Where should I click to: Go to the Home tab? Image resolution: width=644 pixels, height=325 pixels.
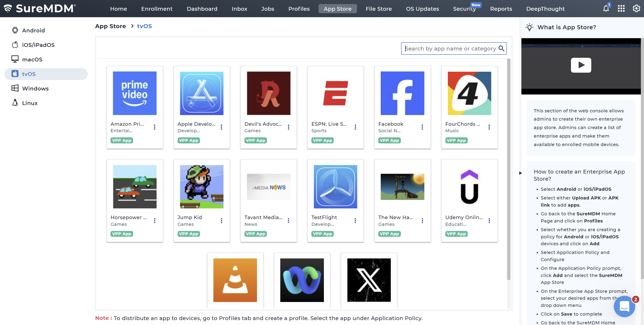click(119, 9)
